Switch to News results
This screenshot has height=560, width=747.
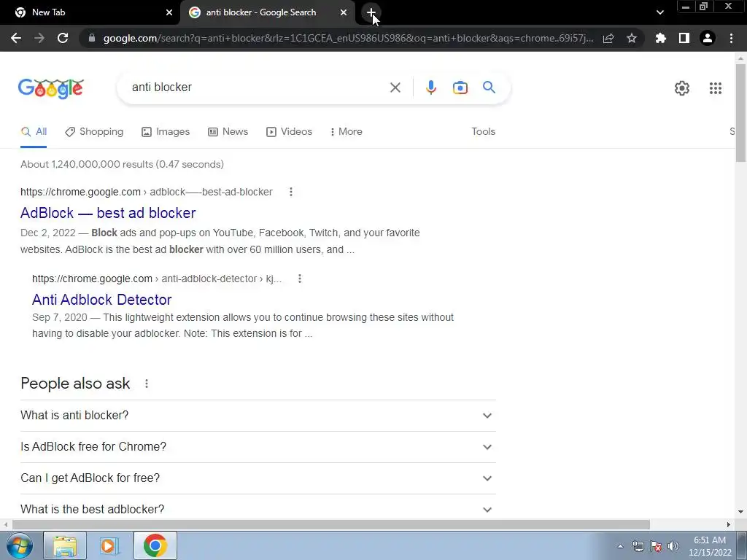click(x=228, y=132)
